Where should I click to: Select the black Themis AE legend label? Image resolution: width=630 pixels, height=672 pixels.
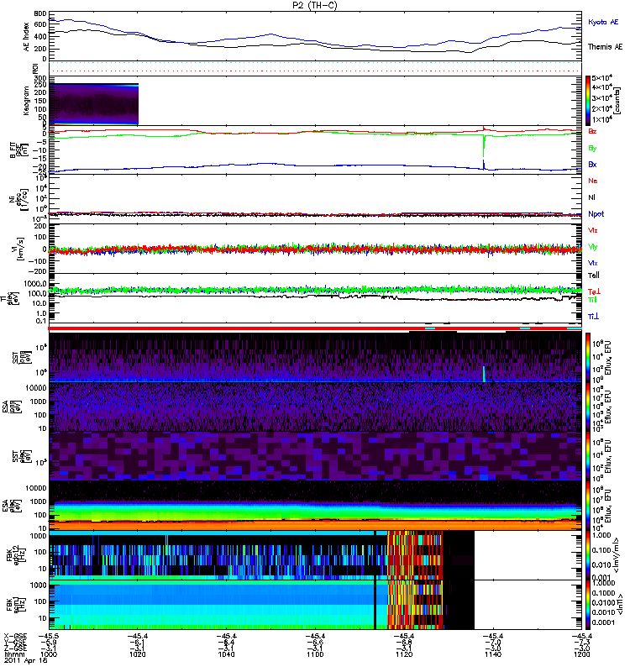tap(605, 47)
